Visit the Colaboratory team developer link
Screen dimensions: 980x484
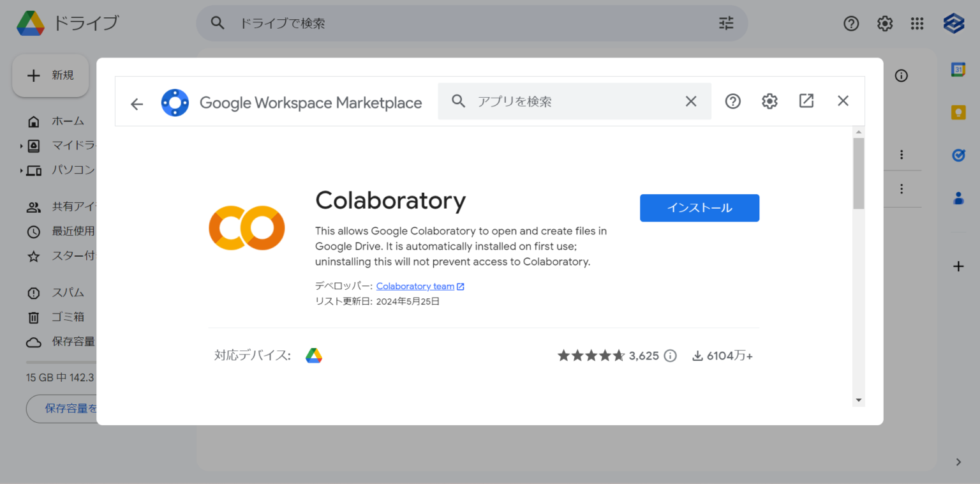point(415,286)
